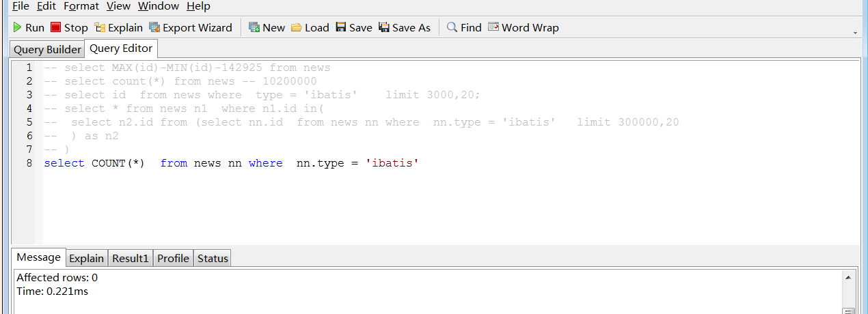Toggle Word Wrap in the editor
868x314 pixels.
(x=523, y=28)
